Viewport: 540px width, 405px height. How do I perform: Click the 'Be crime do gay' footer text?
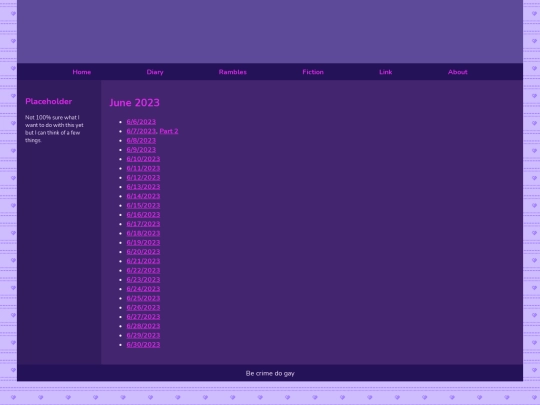pyautogui.click(x=270, y=373)
